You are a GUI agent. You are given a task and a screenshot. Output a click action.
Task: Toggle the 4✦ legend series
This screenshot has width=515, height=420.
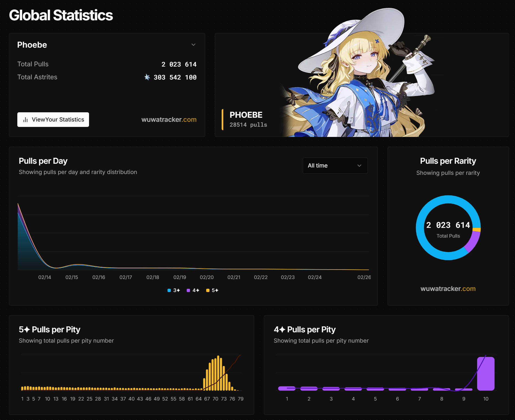193,290
